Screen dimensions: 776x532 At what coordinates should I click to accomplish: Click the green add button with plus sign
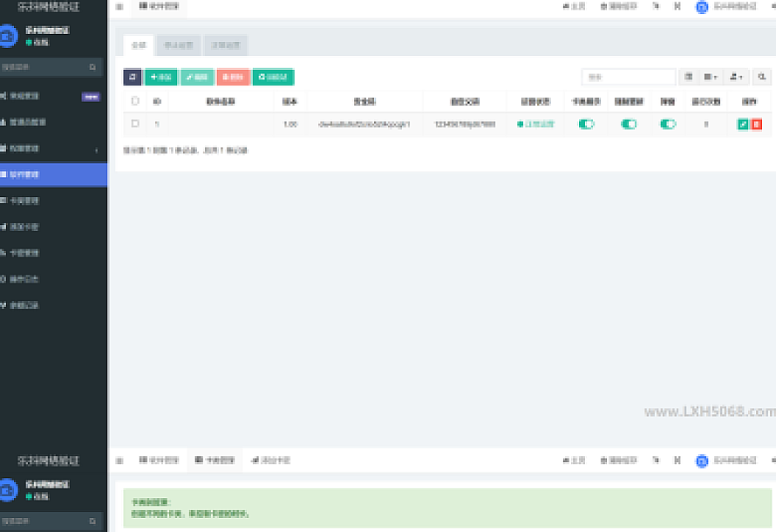pos(160,77)
